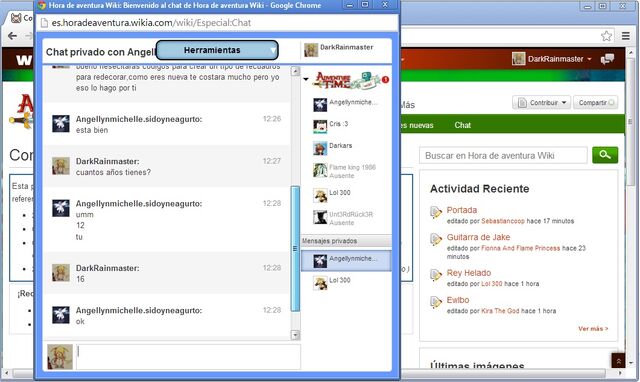Click the edit pencil icon next to Rey Helado

click(x=436, y=275)
